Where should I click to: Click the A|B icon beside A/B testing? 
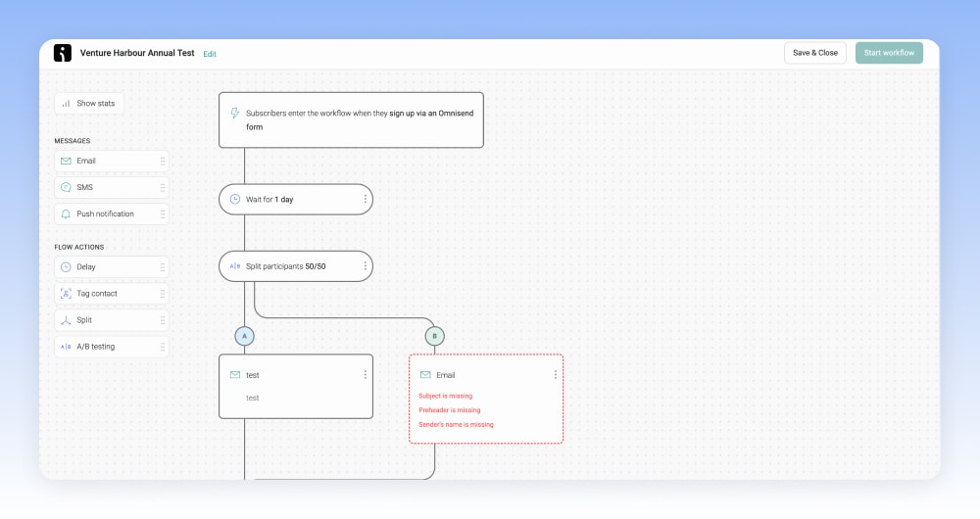(66, 347)
